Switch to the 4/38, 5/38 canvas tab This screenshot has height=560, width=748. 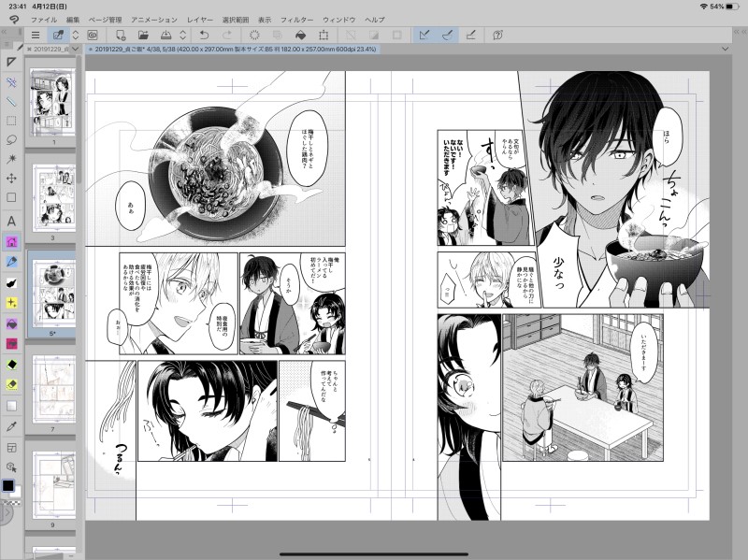tap(233, 50)
